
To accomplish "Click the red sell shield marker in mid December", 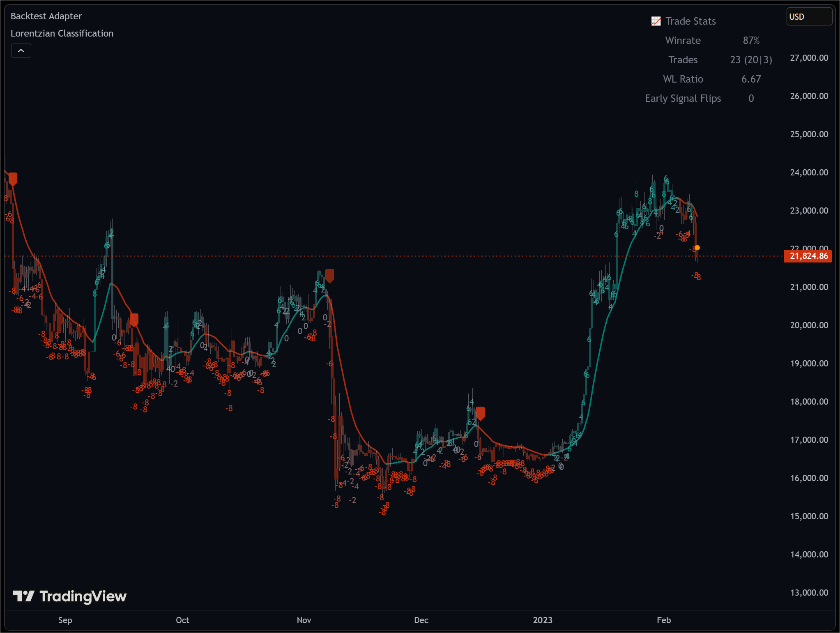I will [x=481, y=412].
